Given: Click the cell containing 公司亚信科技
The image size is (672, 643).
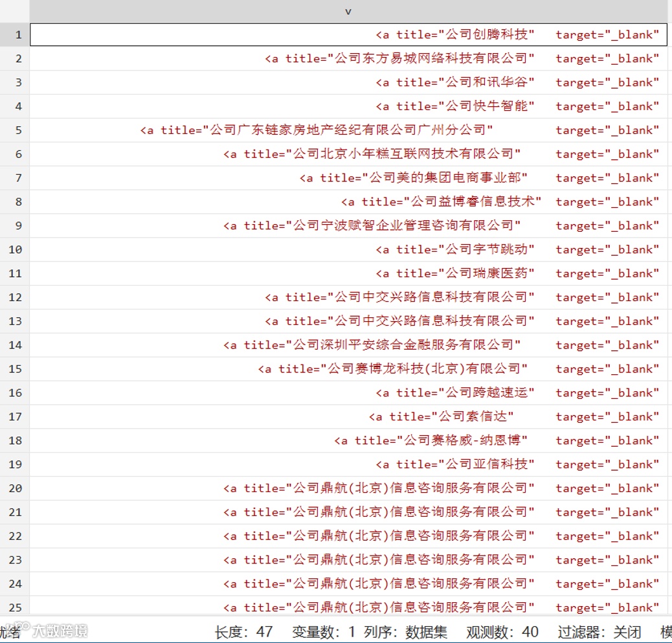Looking at the screenshot, I should 348,464.
